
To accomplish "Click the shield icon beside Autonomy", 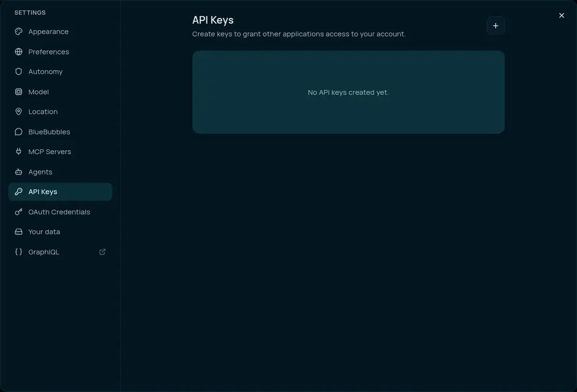I will (x=18, y=72).
